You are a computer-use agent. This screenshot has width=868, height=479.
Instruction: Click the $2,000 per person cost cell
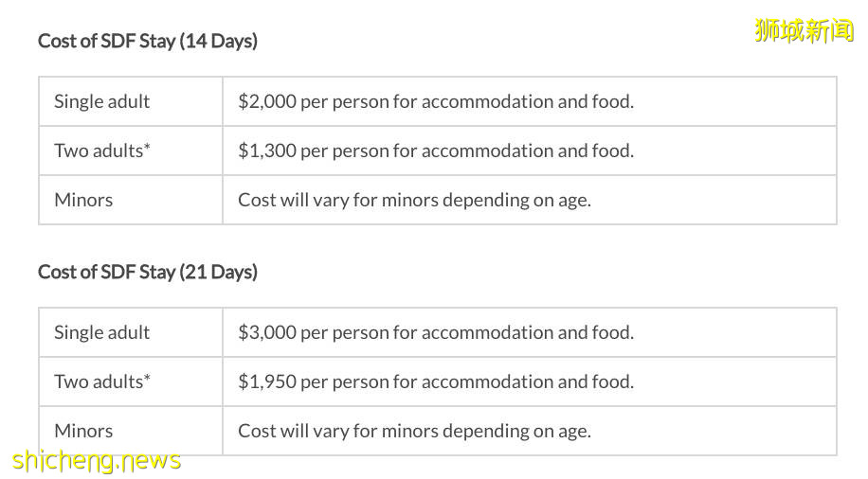click(x=436, y=101)
